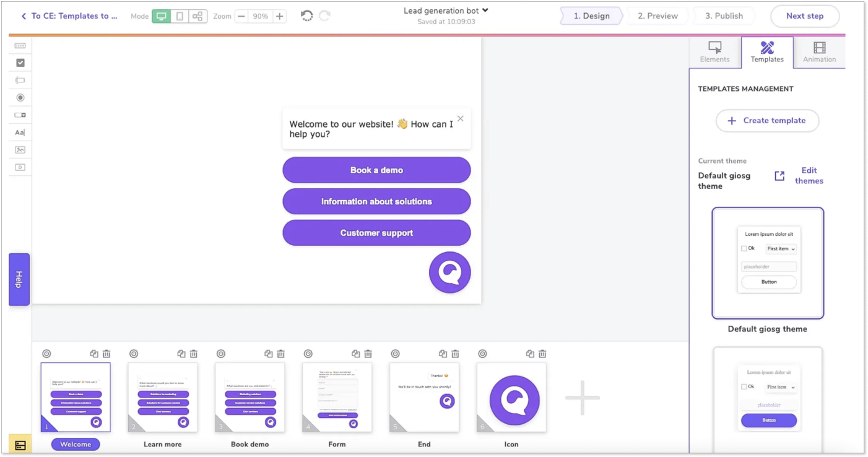The width and height of the screenshot is (868, 457).
Task: Choose the Video element tool
Action: click(x=20, y=167)
